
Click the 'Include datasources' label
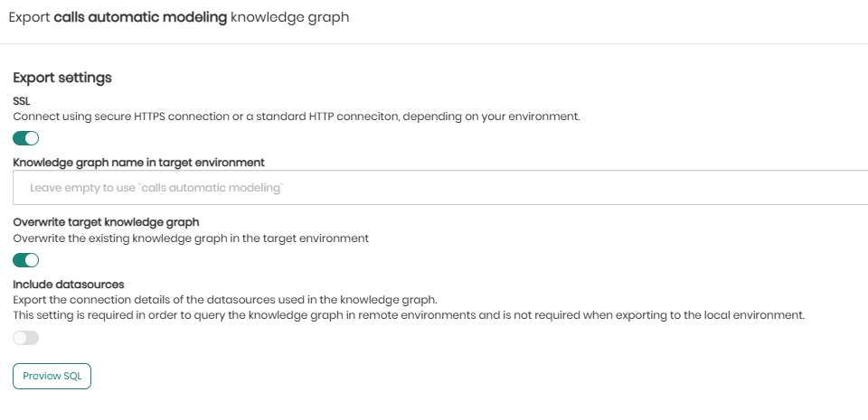tap(69, 284)
